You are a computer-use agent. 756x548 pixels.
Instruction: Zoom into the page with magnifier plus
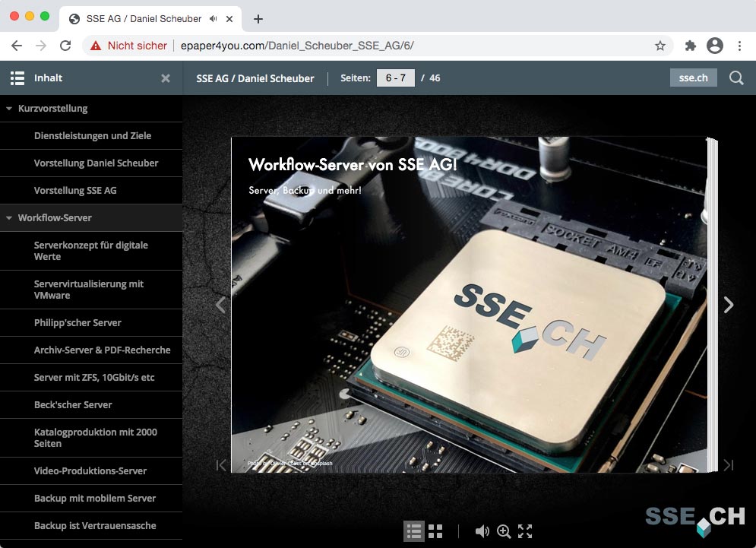(504, 531)
